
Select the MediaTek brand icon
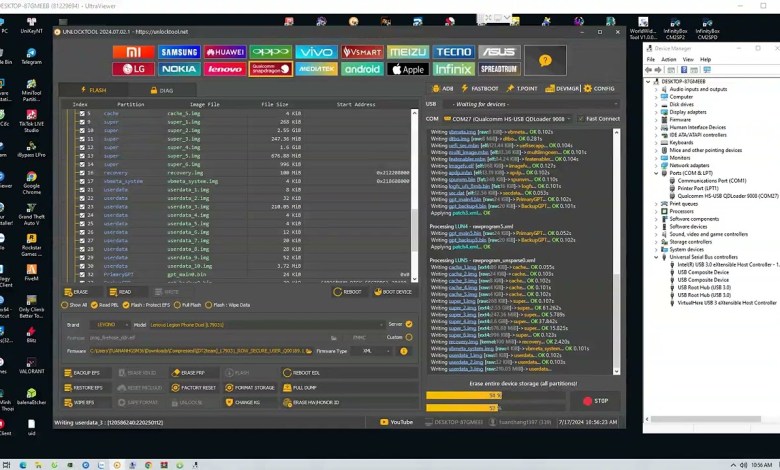pos(317,69)
